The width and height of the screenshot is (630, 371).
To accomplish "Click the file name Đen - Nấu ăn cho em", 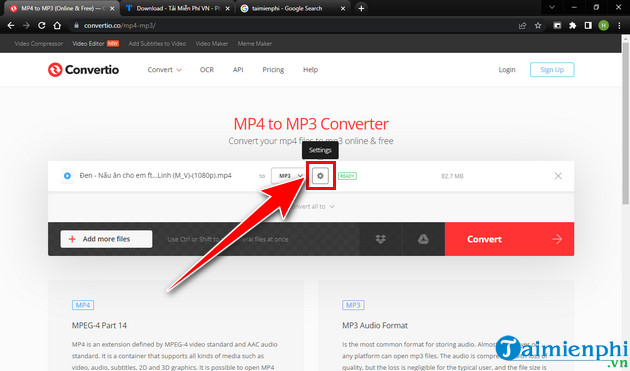I will [155, 176].
